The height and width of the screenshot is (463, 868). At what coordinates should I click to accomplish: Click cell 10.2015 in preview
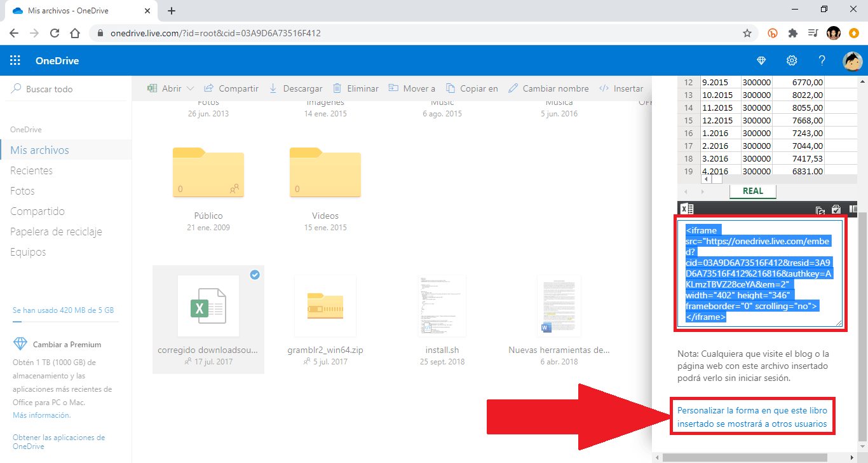point(719,95)
